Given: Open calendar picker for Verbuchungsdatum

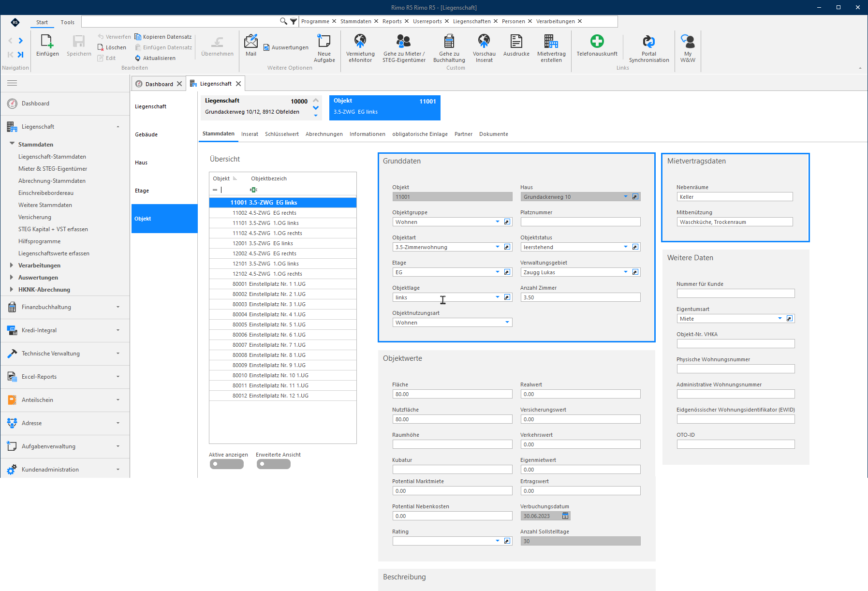Looking at the screenshot, I should point(565,516).
